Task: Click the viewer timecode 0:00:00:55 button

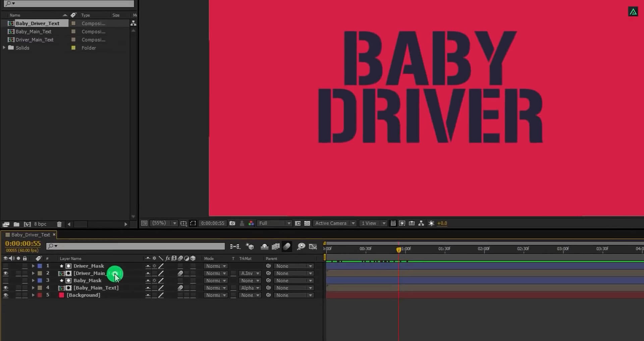Action: pyautogui.click(x=213, y=223)
